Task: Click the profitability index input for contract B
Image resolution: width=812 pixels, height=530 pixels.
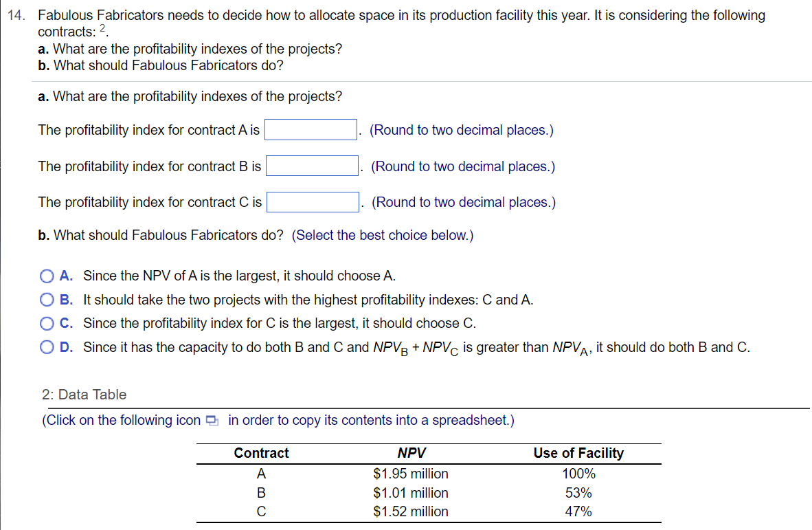Action: pos(311,165)
